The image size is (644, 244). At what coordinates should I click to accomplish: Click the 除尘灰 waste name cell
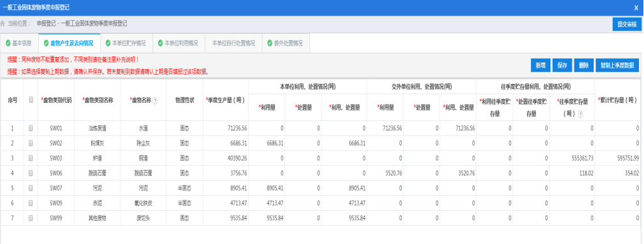click(x=143, y=143)
